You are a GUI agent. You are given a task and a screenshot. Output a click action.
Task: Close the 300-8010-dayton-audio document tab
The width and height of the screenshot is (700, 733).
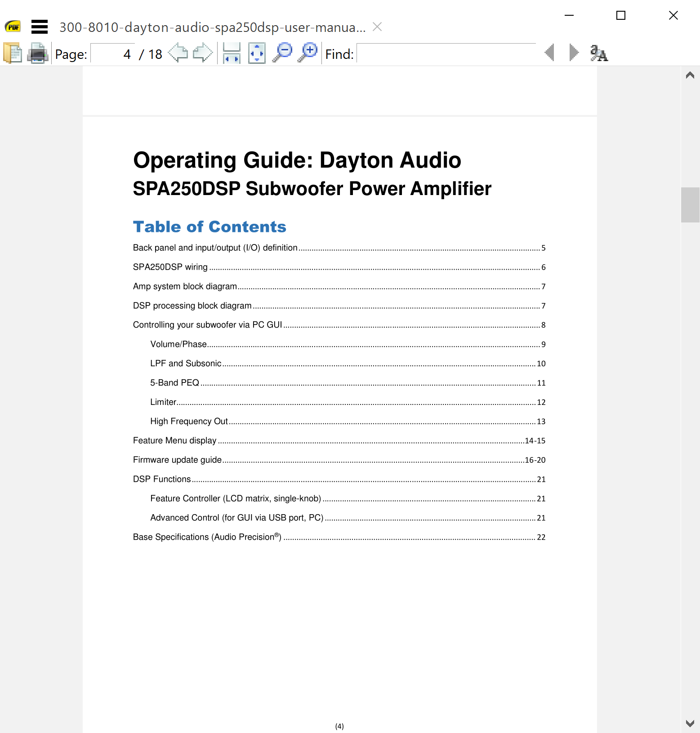click(x=377, y=27)
